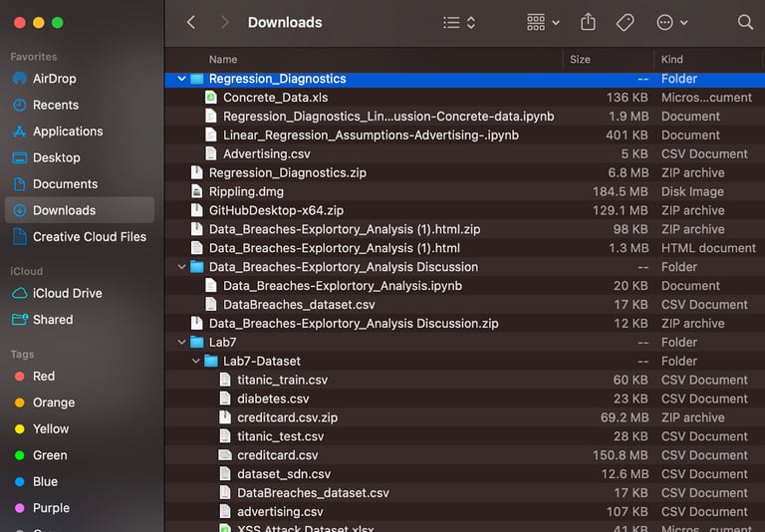Sort by the Name column header

click(223, 60)
